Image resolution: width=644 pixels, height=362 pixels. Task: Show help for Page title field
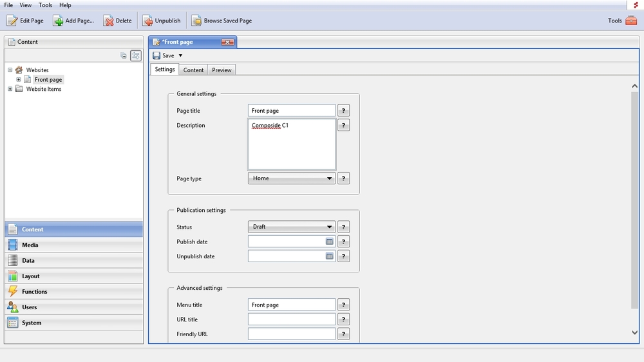tap(343, 111)
